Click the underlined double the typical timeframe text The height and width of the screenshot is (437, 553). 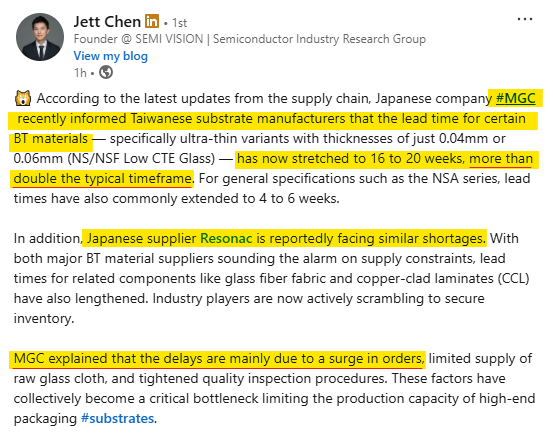click(102, 178)
